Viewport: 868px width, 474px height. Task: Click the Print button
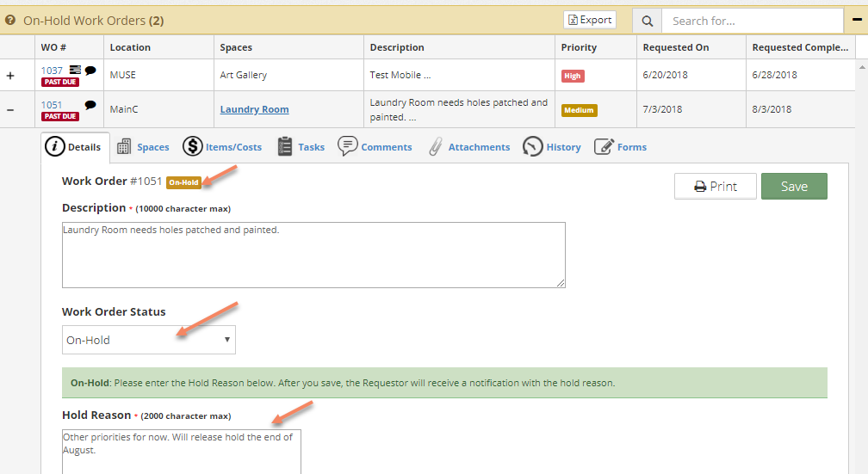point(716,187)
